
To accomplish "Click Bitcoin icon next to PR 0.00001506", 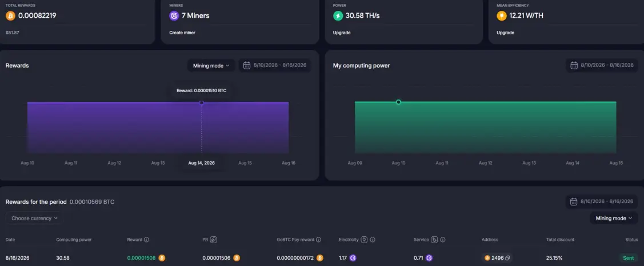I will point(237,258).
